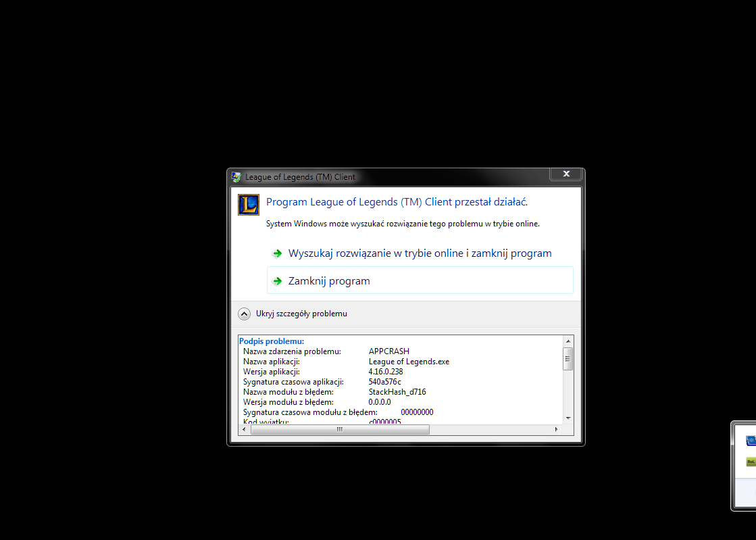
Task: Click the vertical scrollbar thumb in details
Action: (x=568, y=359)
